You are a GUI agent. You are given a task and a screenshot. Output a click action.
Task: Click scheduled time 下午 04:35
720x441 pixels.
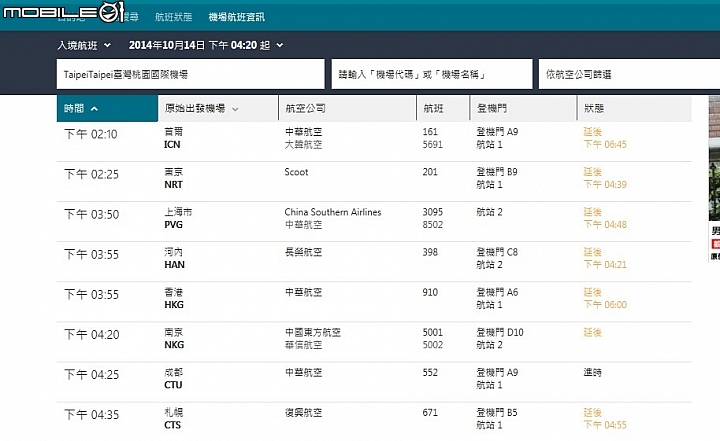coord(91,415)
